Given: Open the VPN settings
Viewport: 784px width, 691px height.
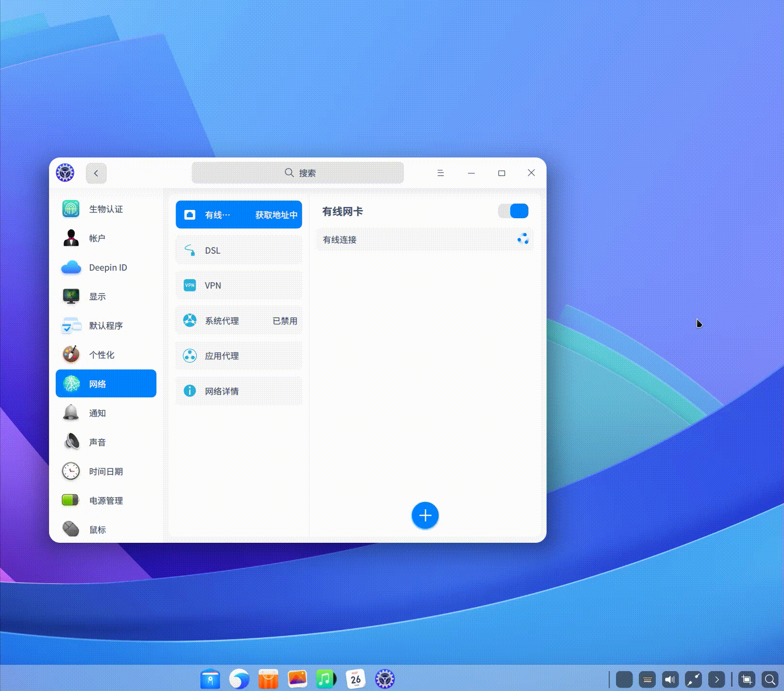Looking at the screenshot, I should 239,286.
